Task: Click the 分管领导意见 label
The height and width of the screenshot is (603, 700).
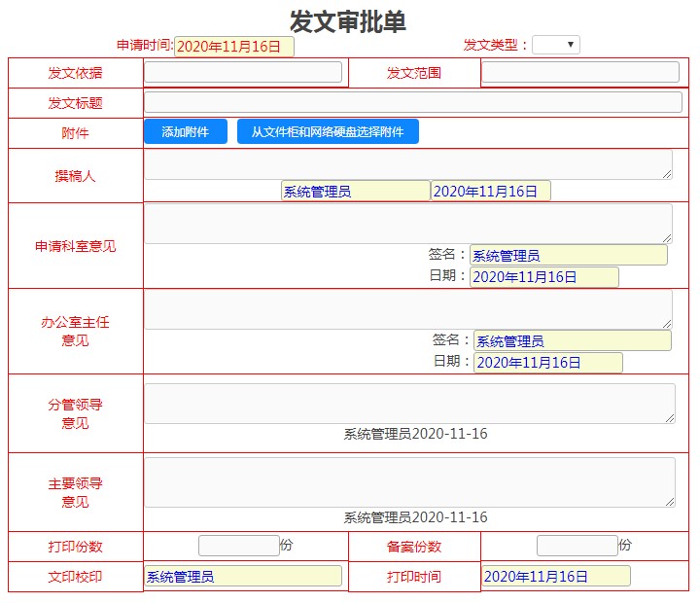Action: click(76, 413)
